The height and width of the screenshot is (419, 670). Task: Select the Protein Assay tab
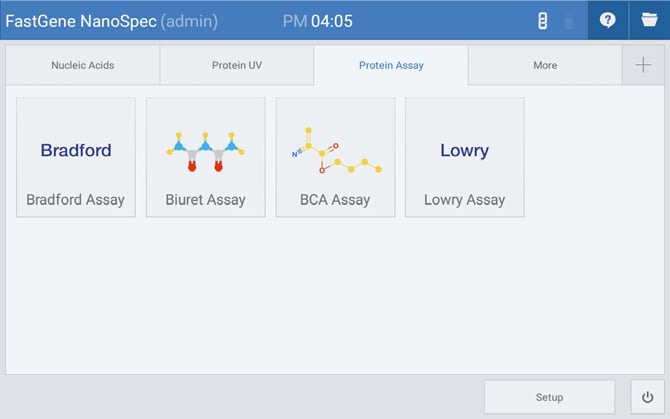[x=391, y=66]
